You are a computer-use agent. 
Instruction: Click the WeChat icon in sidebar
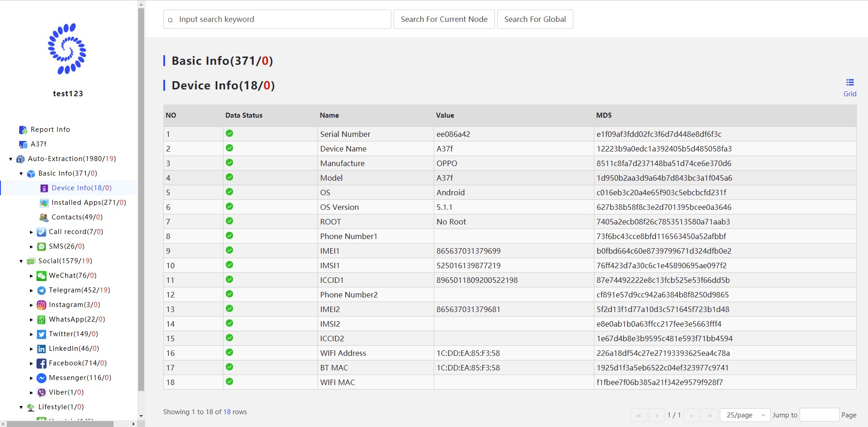point(42,276)
